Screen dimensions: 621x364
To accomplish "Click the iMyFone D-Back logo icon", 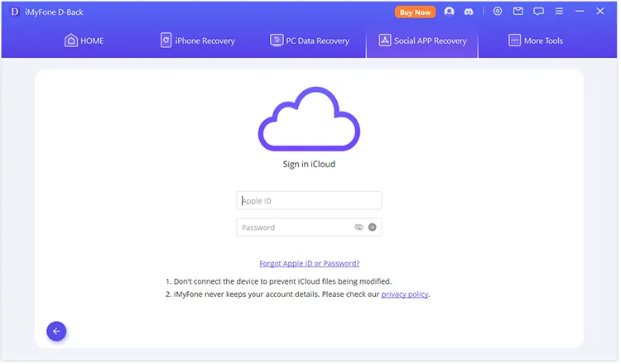I will pyautogui.click(x=15, y=12).
